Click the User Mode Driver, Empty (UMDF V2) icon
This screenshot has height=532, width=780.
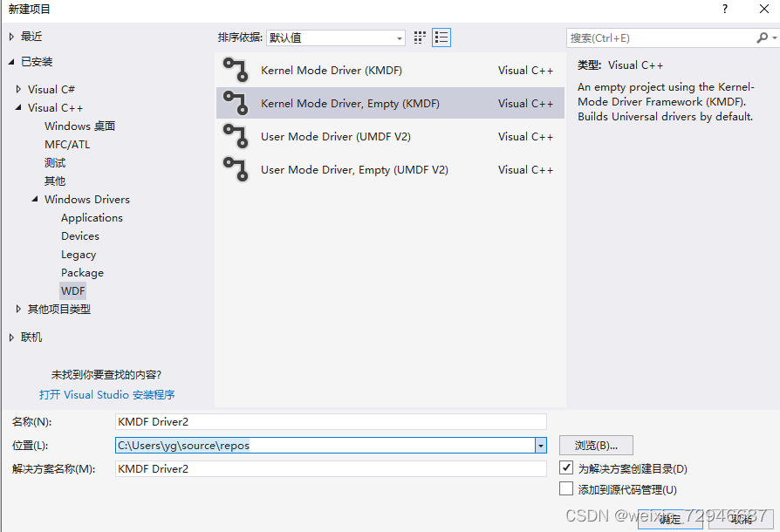coord(236,169)
